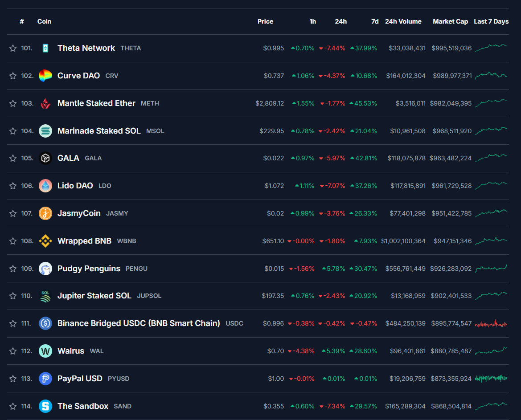Open the Curve DAO coin link
The image size is (521, 420).
click(78, 76)
